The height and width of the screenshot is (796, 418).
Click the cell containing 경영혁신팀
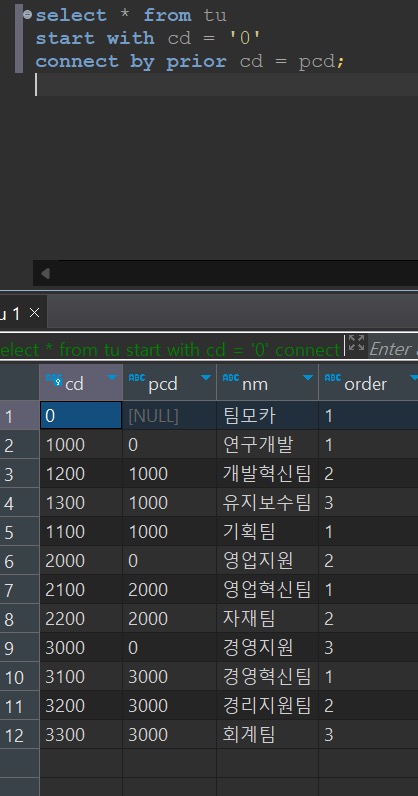click(268, 676)
